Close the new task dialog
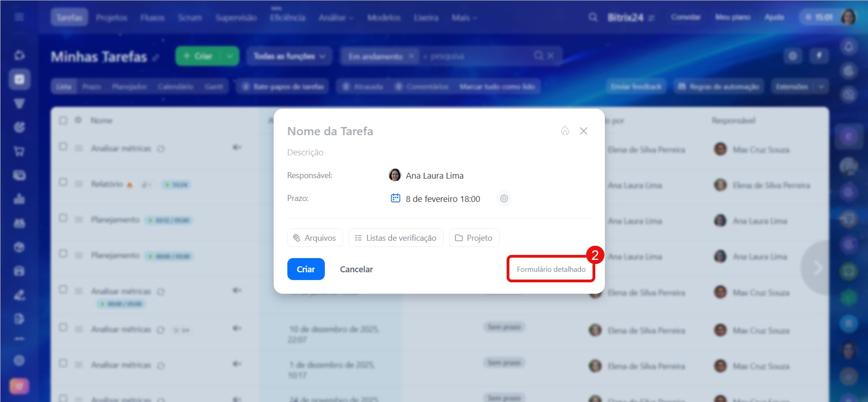The height and width of the screenshot is (402, 868). click(x=583, y=131)
